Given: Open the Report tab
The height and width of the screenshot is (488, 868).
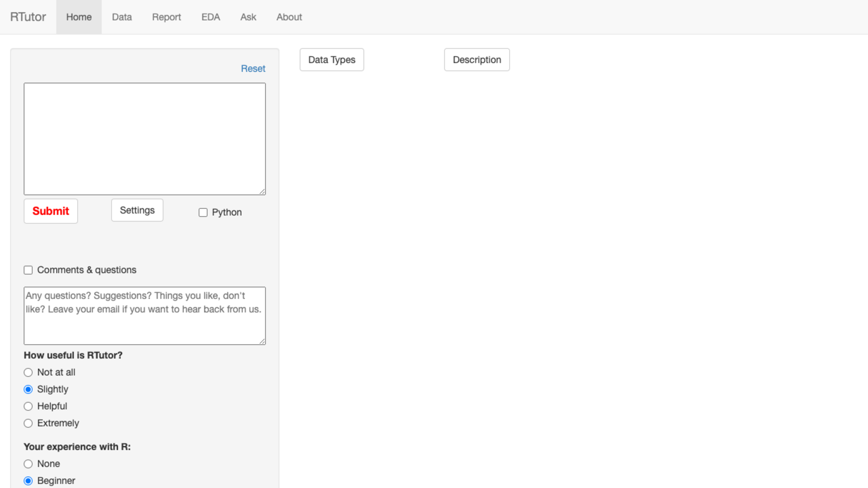Looking at the screenshot, I should coord(166,17).
